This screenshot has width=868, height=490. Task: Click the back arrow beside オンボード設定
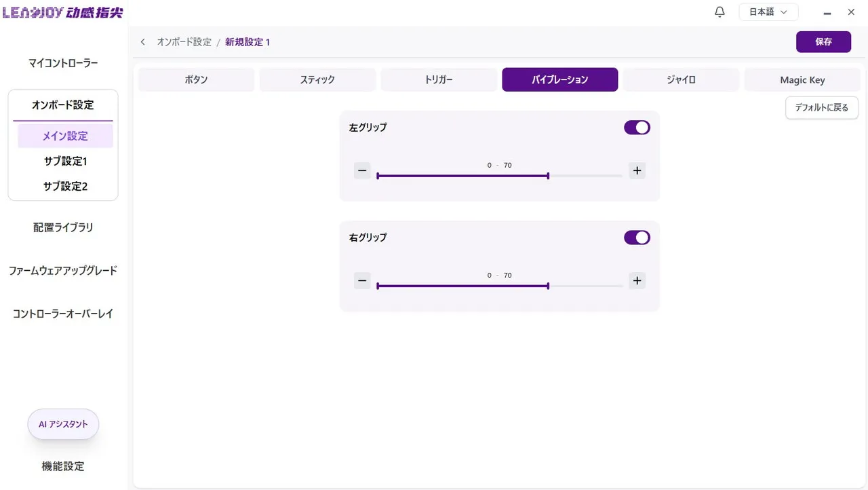click(143, 42)
